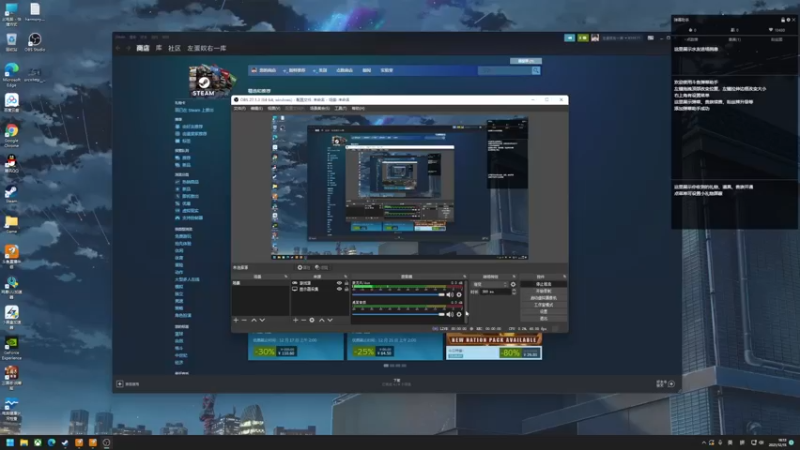
Task: Open GeForce Experience desktop icon
Action: pos(11,347)
